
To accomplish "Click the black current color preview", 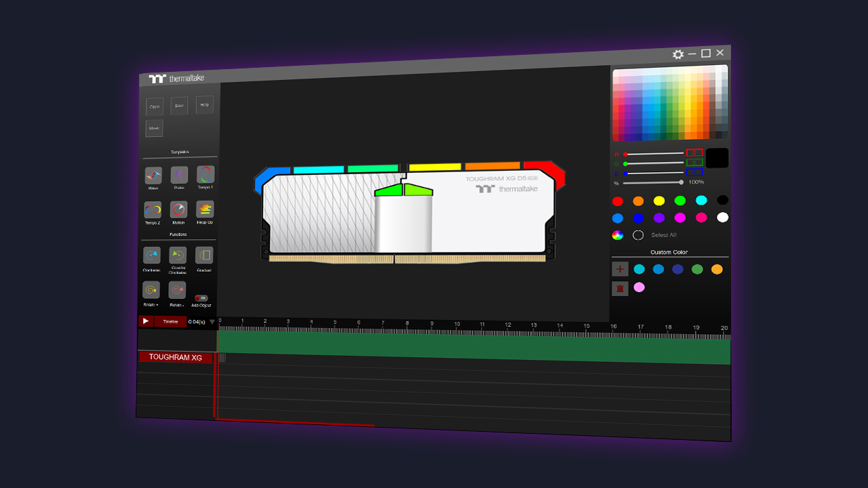I will pos(717,158).
